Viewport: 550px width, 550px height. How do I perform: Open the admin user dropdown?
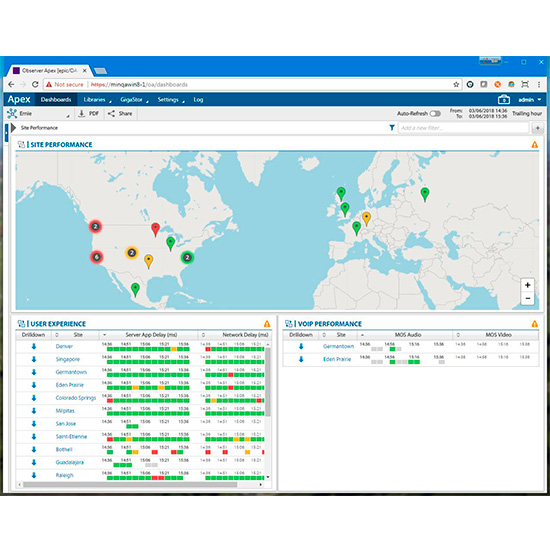530,100
